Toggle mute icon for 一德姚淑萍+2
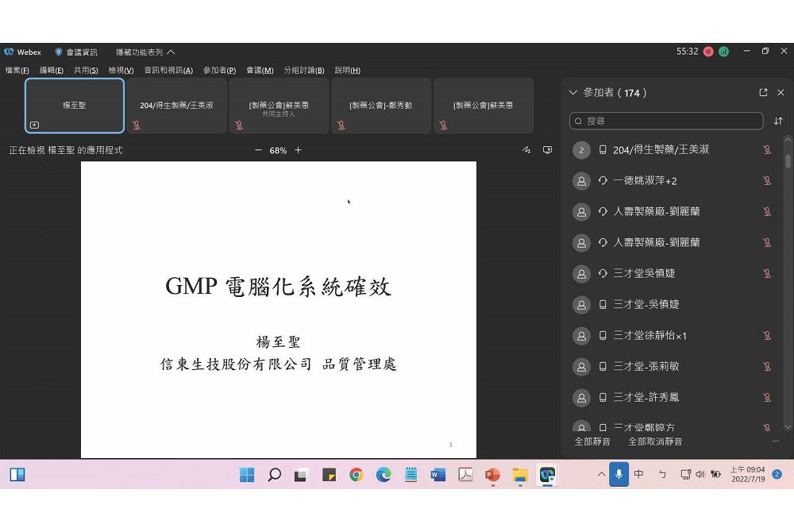Screen dimensions: 794x532 [x=767, y=181]
